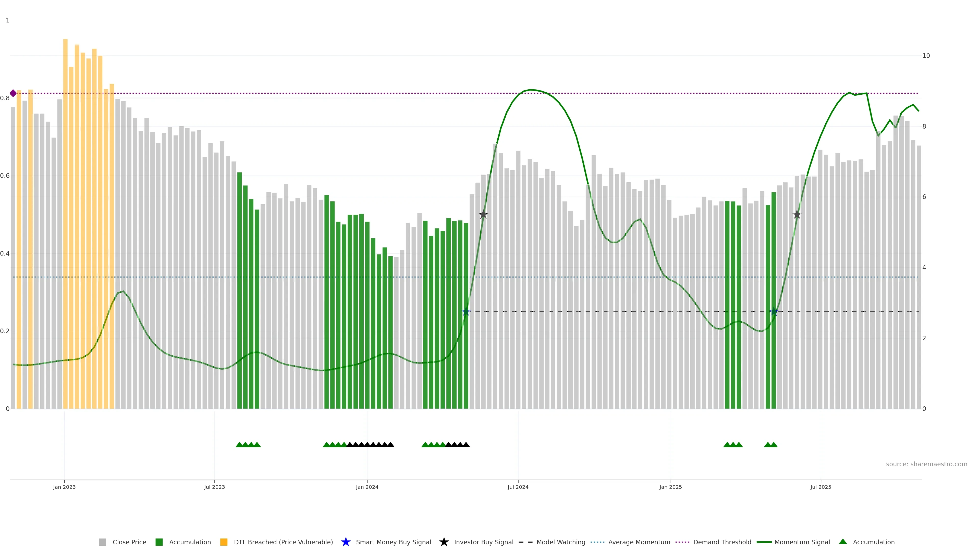Click the green triangle Accumulation legend icon
Viewport: 980px width, 551px height.
843,542
